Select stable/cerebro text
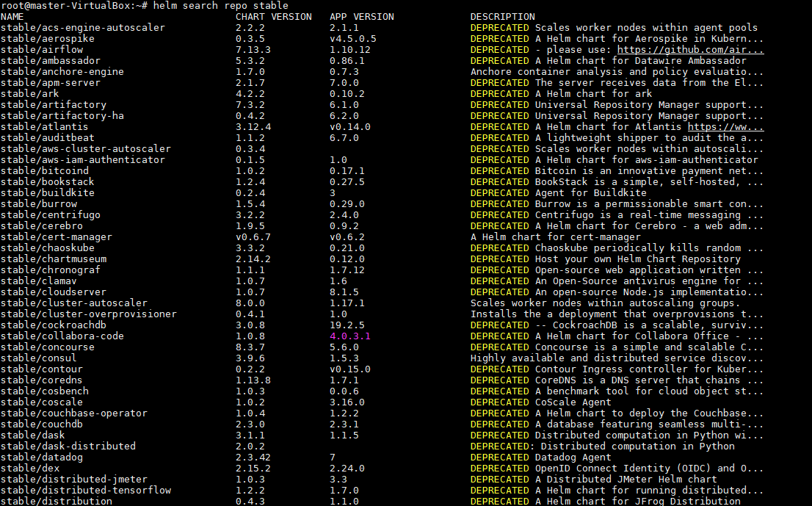Screen dimensions: 812x506 42,226
